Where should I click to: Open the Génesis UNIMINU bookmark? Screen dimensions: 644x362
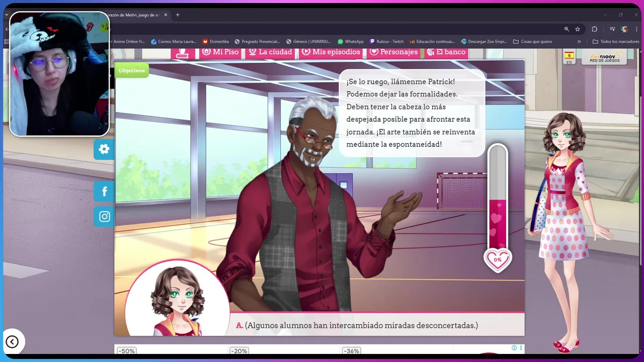[x=308, y=42]
